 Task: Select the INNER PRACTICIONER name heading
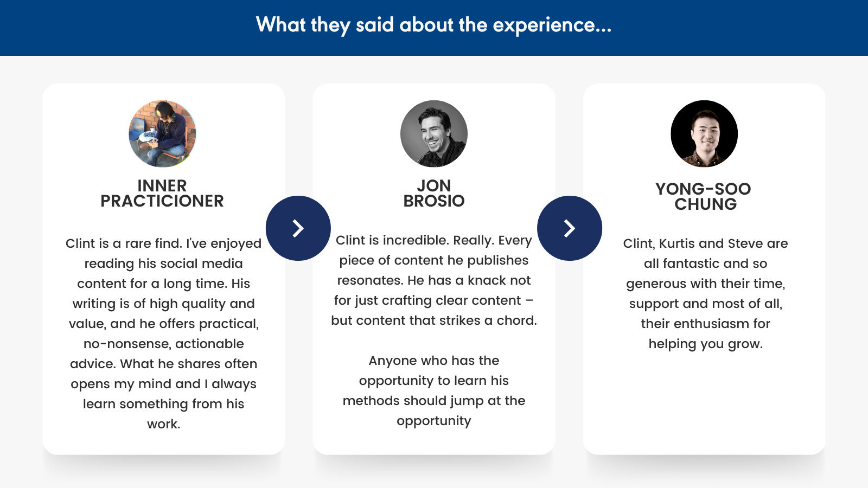click(x=162, y=194)
